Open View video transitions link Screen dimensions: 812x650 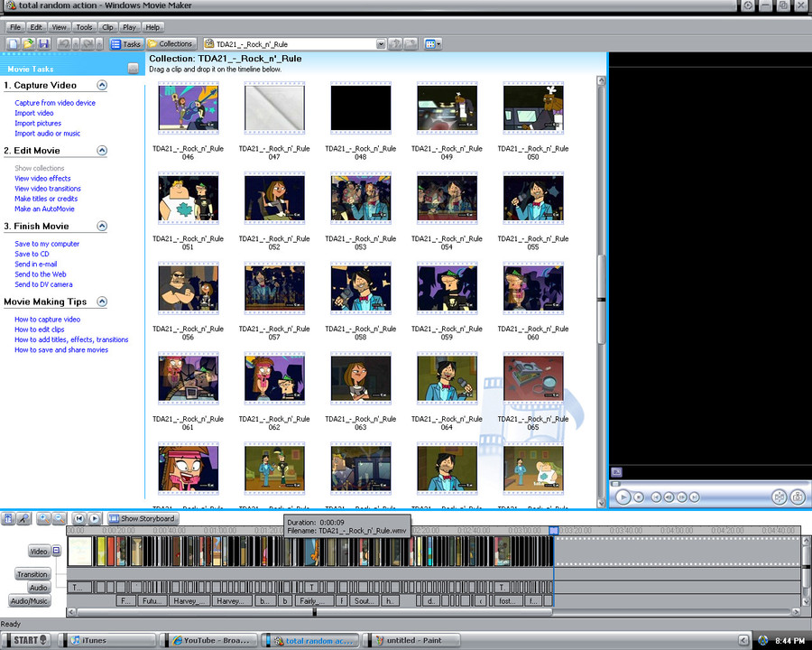click(x=48, y=189)
